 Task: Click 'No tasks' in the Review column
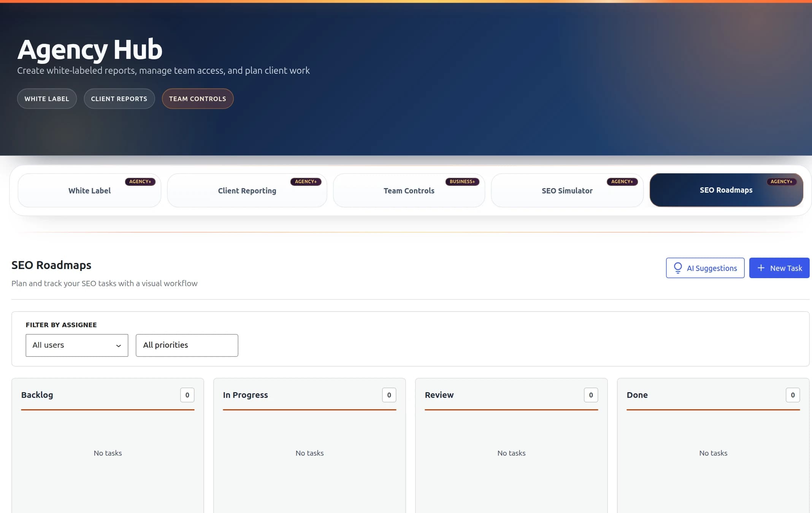[x=511, y=453]
